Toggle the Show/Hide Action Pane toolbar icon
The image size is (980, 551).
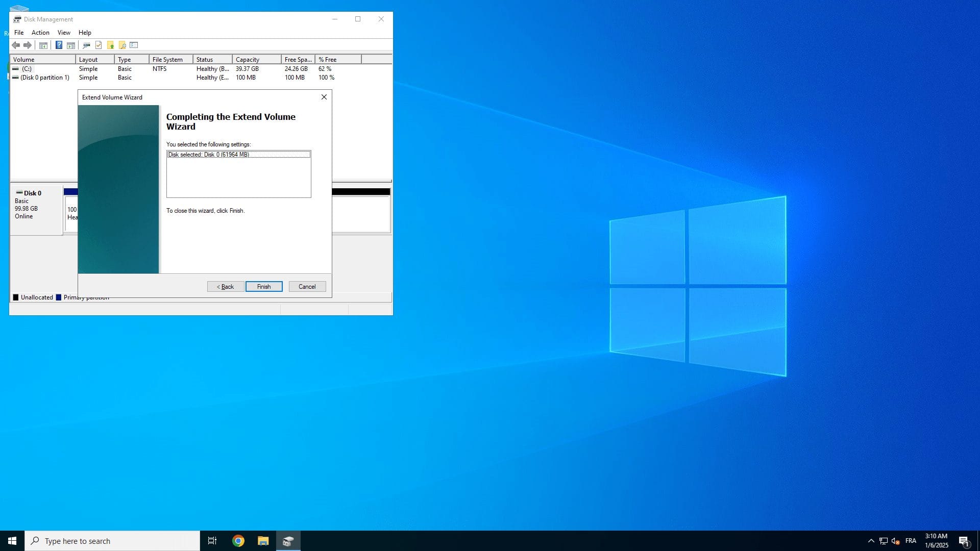(71, 45)
